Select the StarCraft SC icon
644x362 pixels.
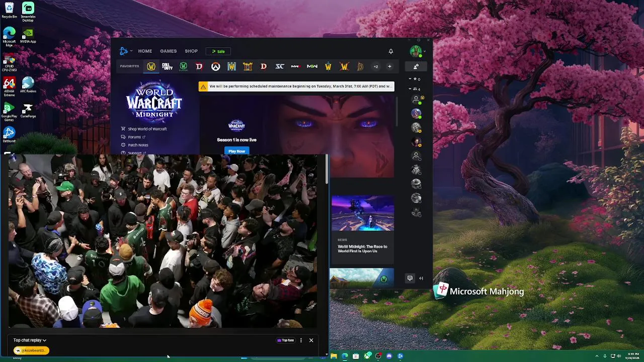tap(280, 66)
